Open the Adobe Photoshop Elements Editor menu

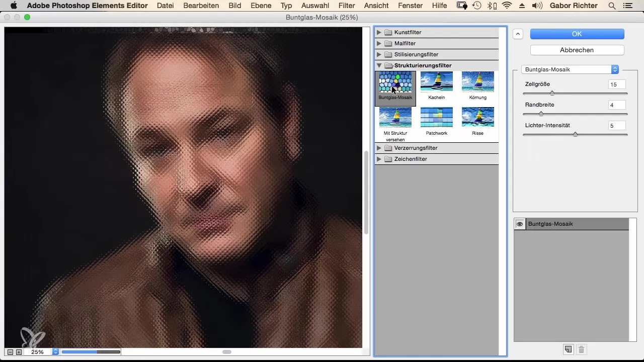[88, 6]
